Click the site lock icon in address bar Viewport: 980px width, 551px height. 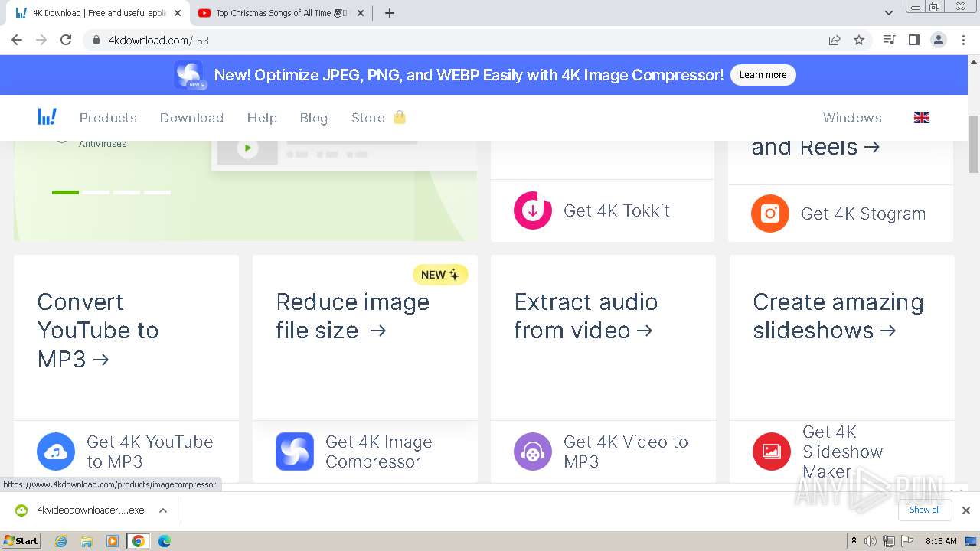[x=96, y=40]
